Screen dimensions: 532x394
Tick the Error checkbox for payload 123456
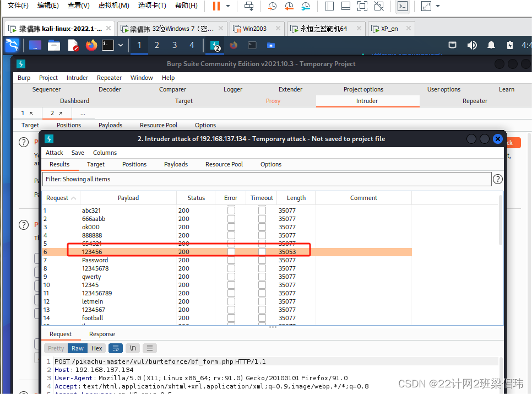[231, 252]
